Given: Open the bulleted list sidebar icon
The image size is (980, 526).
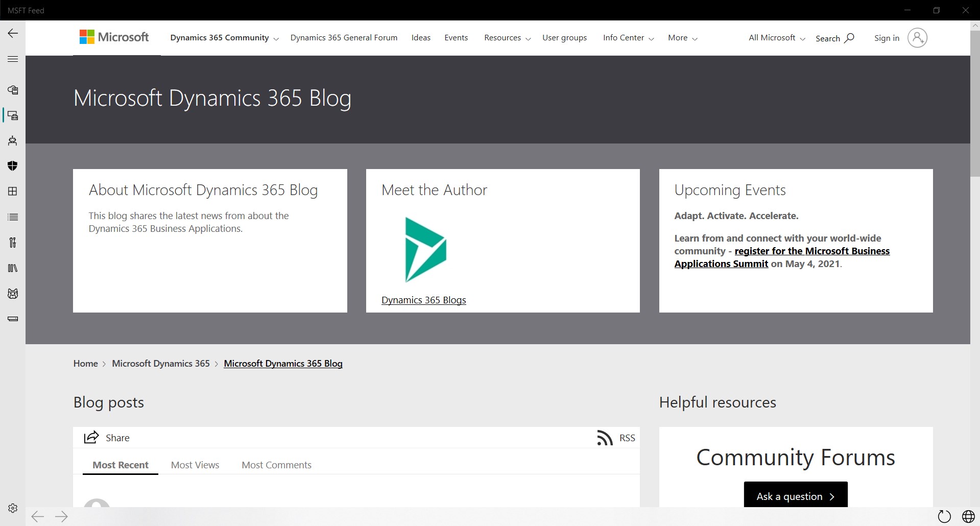Looking at the screenshot, I should (13, 217).
